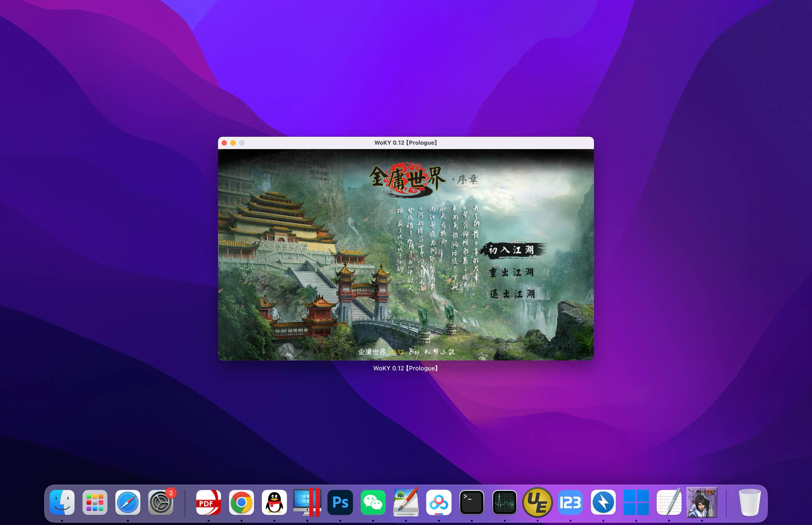Launch Terminal from the dock
The image size is (812, 525).
472,502
